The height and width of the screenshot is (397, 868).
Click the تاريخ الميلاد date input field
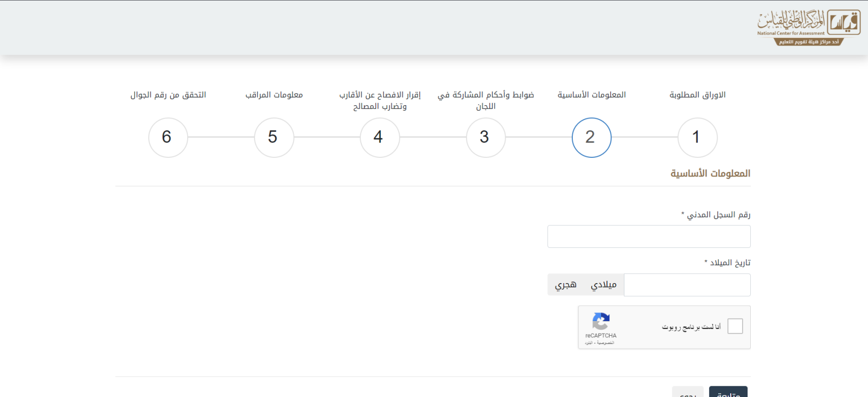pos(687,285)
